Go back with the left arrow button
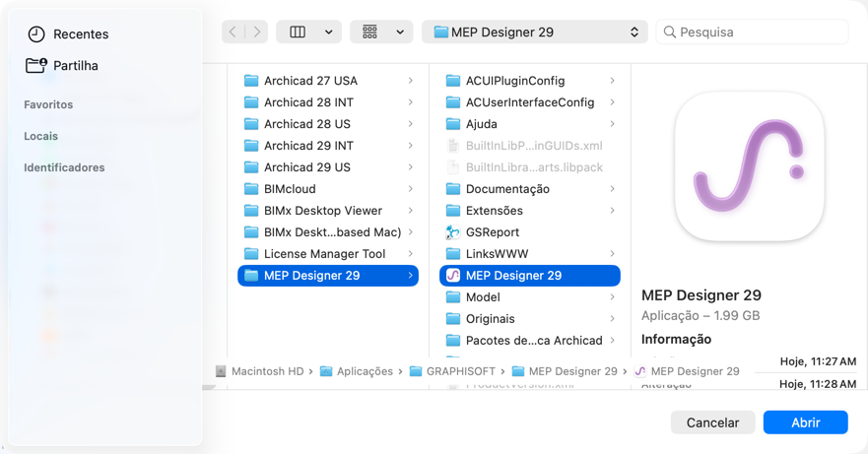 (234, 32)
